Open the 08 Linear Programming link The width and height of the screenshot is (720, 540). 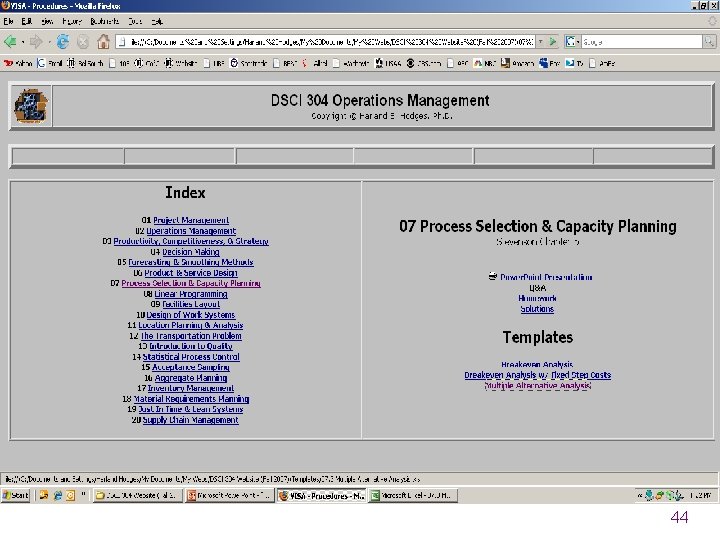coord(191,294)
